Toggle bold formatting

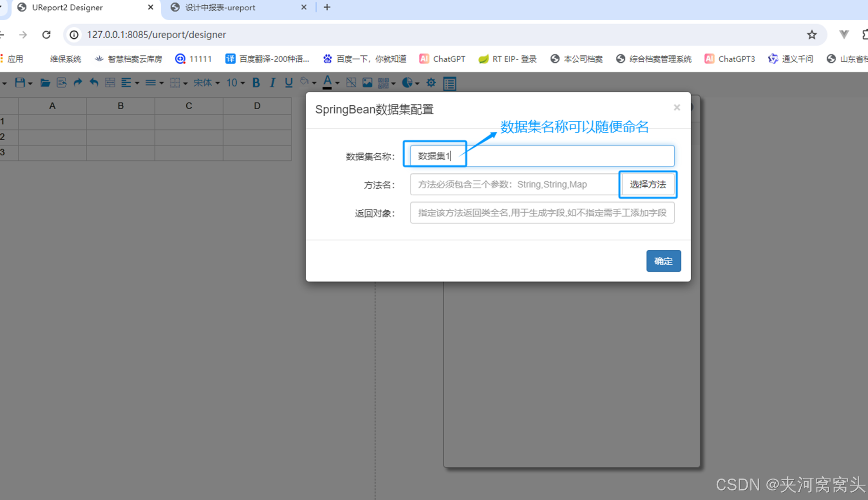(x=256, y=83)
